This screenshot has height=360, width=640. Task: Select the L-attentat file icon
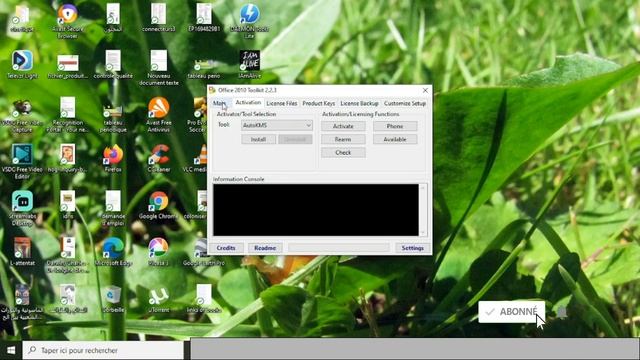click(22, 252)
